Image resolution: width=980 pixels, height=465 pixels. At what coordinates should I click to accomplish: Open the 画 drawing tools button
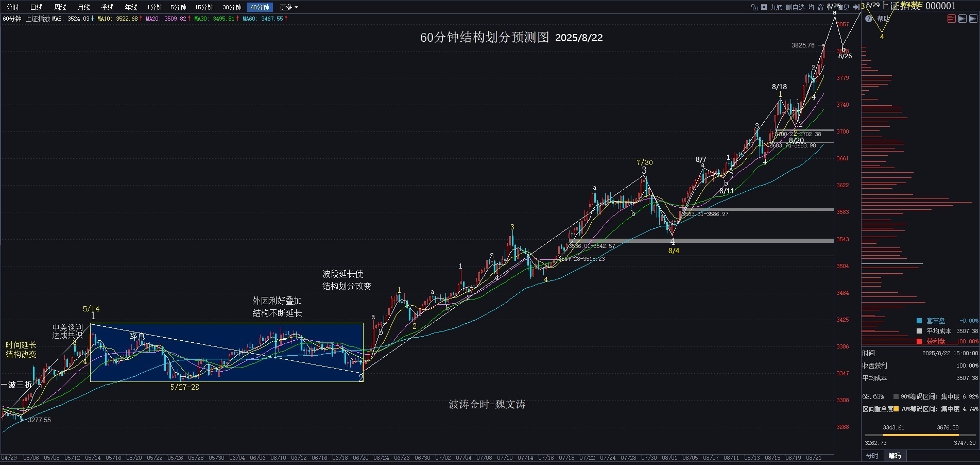[764, 7]
